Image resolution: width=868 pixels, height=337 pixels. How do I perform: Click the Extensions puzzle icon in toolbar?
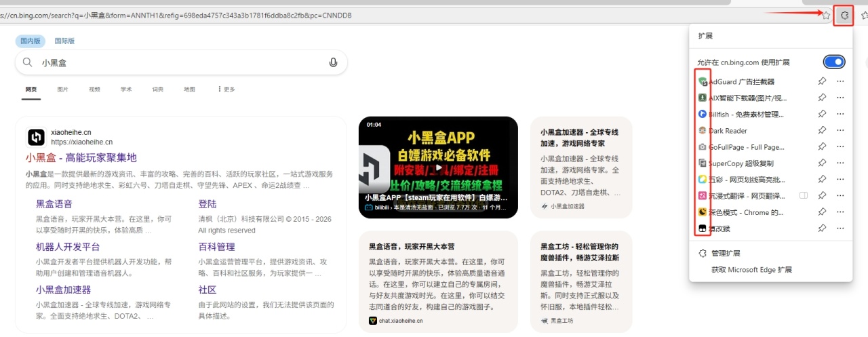pos(844,15)
